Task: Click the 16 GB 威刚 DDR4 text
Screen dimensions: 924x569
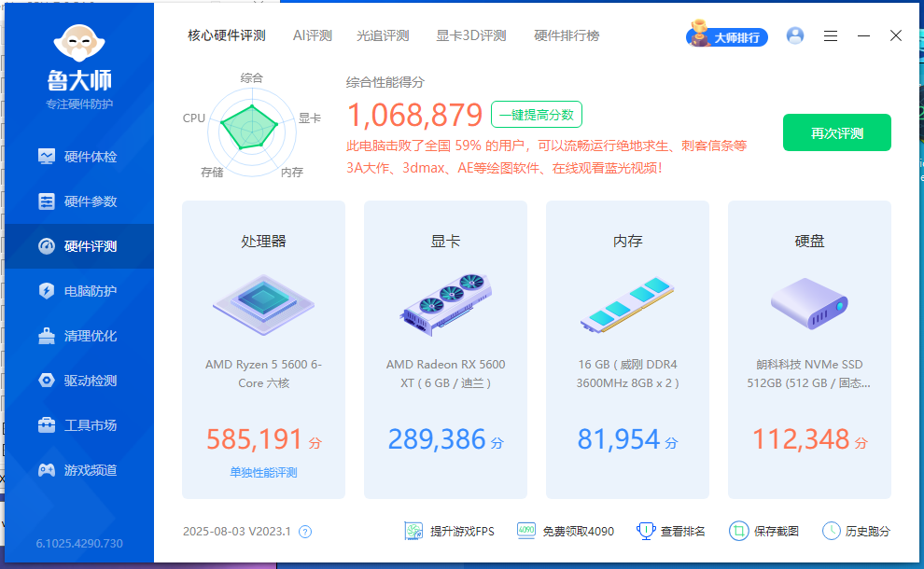Action: pos(627,373)
